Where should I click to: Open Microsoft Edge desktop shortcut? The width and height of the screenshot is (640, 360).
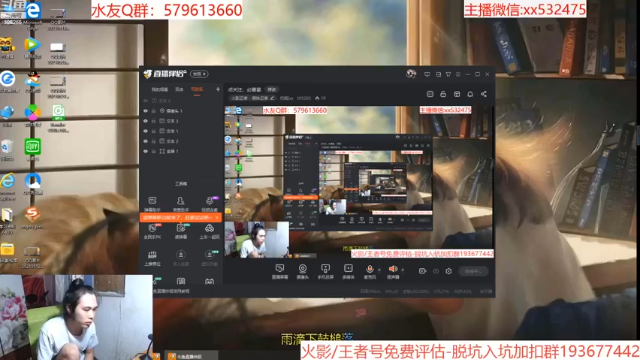[x=33, y=14]
